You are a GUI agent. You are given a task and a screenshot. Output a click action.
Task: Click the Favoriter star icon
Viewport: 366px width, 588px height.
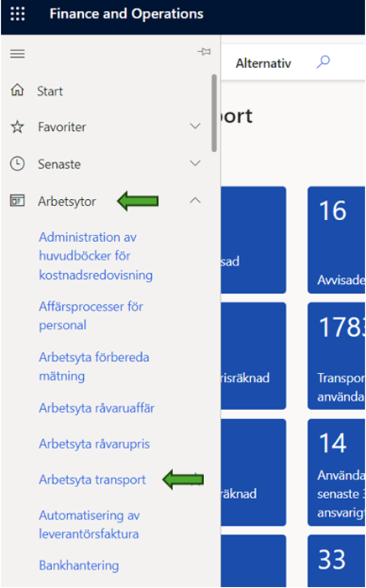point(18,127)
